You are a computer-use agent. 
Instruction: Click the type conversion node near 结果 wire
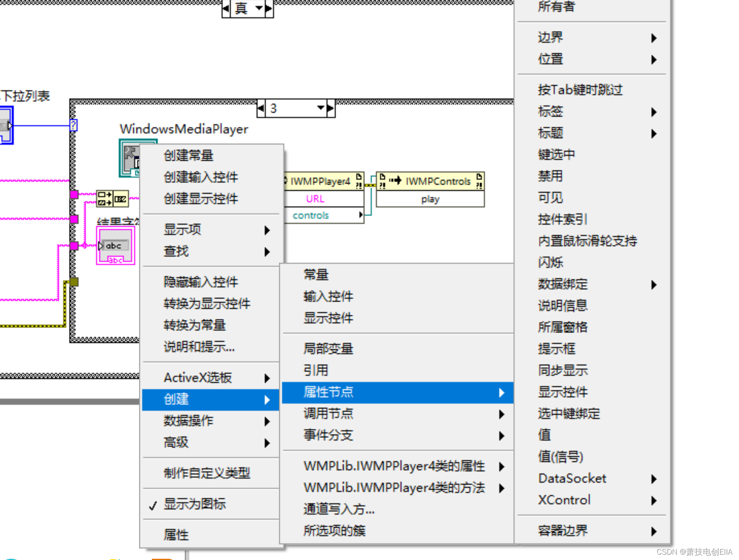point(113,199)
